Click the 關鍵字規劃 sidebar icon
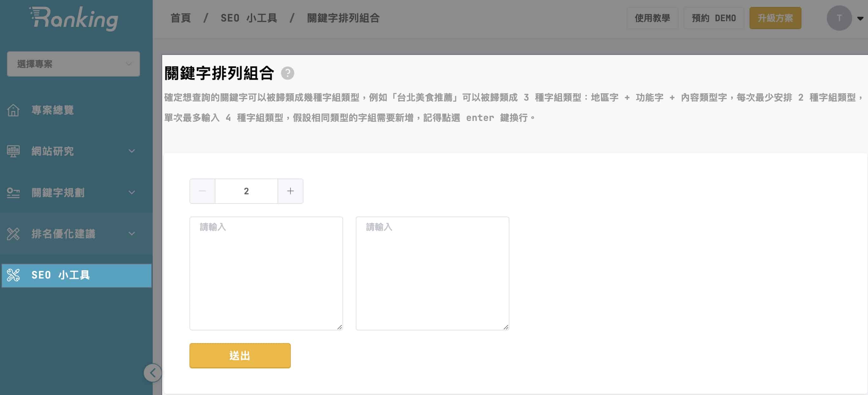 [13, 193]
